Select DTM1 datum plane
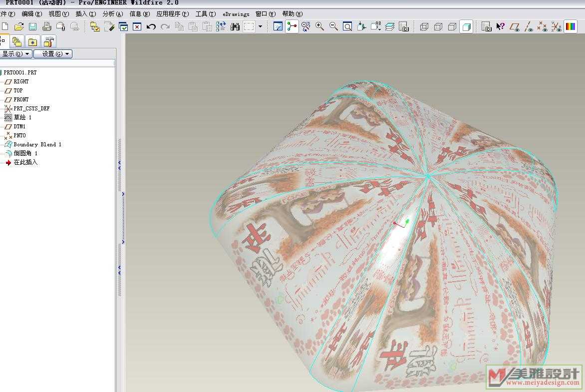 coord(19,126)
